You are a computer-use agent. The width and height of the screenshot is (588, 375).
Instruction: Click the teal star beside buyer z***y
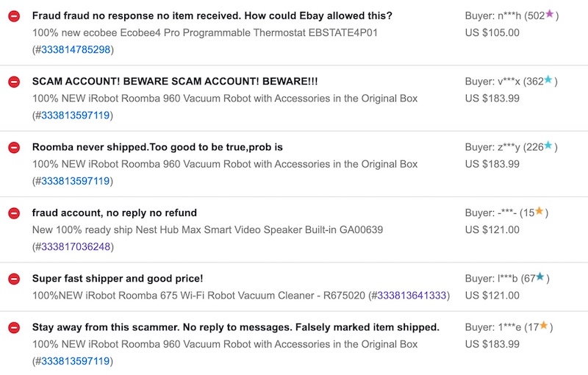pyautogui.click(x=548, y=146)
